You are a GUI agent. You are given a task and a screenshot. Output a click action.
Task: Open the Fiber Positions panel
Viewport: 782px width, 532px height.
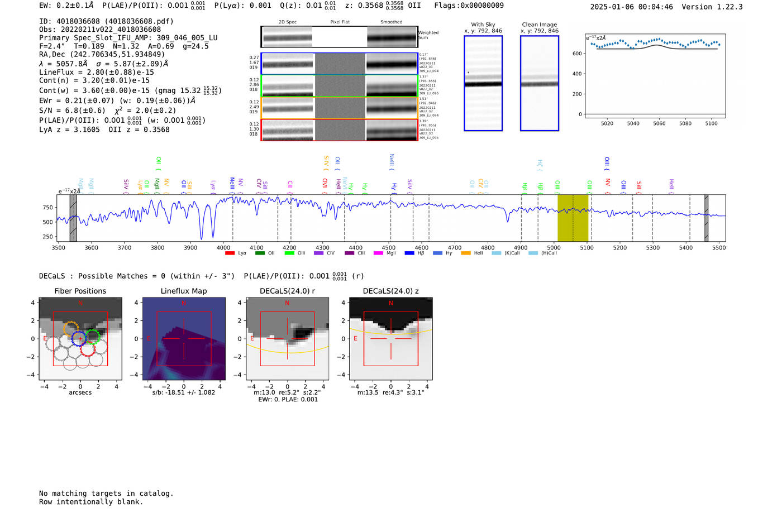80,339
